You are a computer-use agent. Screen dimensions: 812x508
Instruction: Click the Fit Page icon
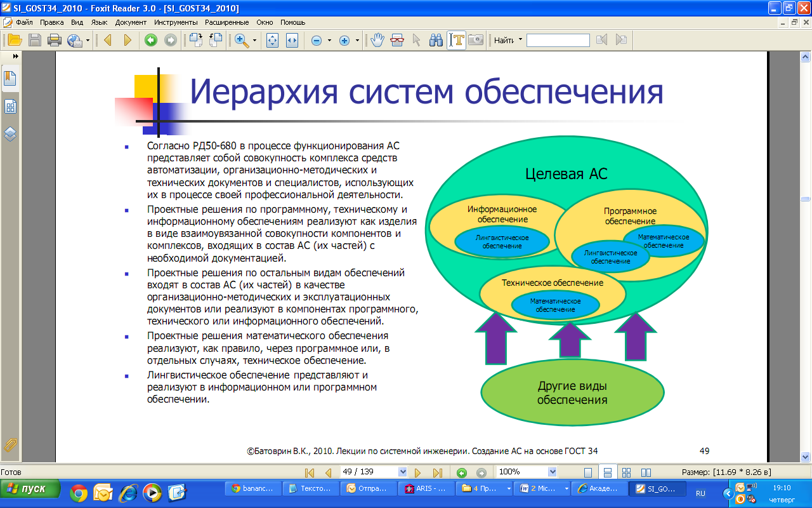tap(273, 40)
